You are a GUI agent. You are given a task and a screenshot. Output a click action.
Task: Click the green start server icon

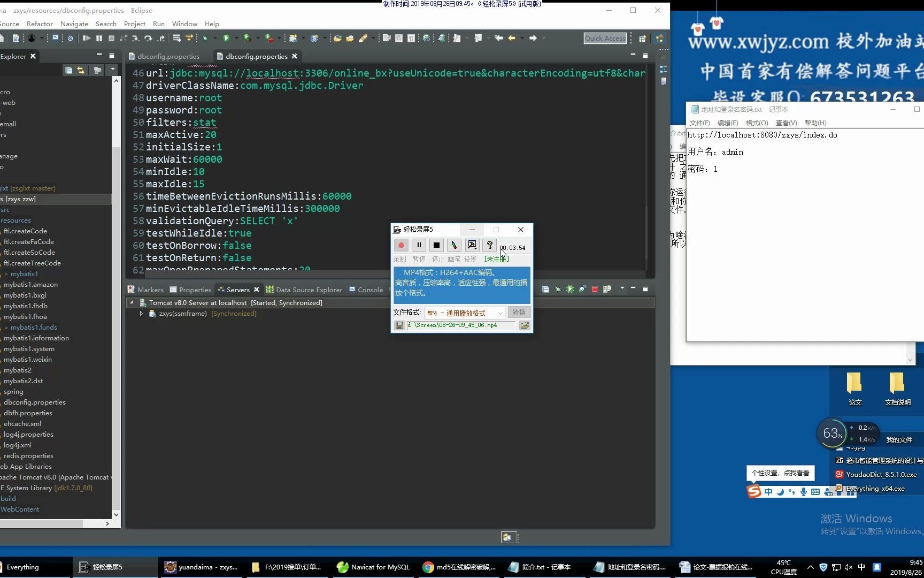coord(570,289)
